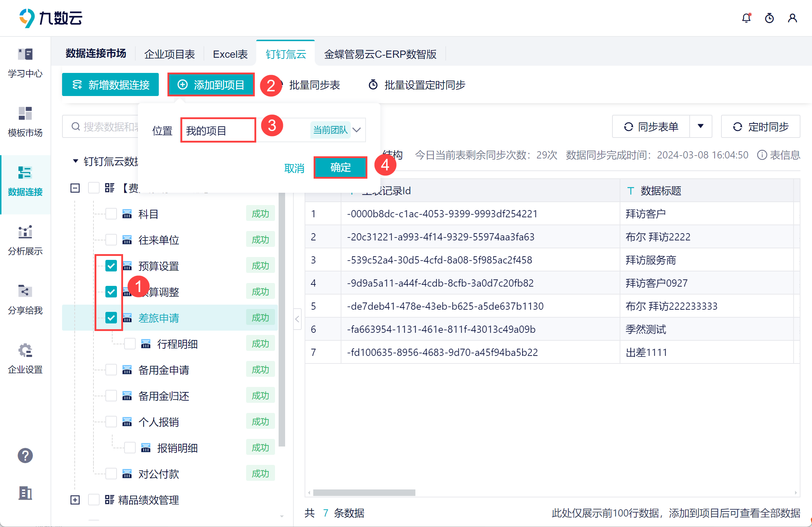Switch to 金蝶管易云C-ERP数智版 tab
Viewport: 812px width, 527px height.
[380, 54]
